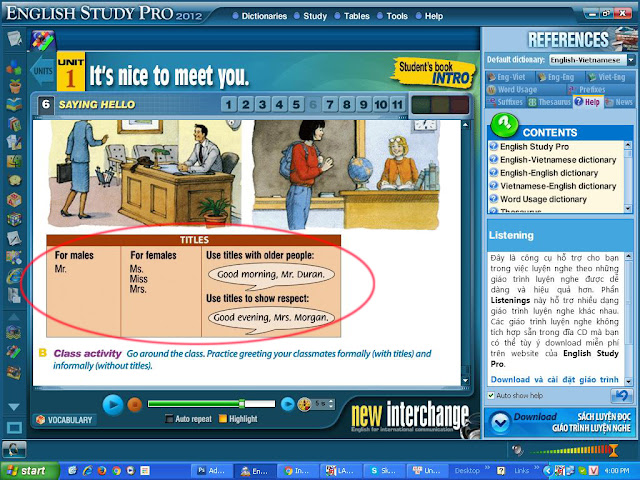Open the potted plant sidebar icon

15,86
